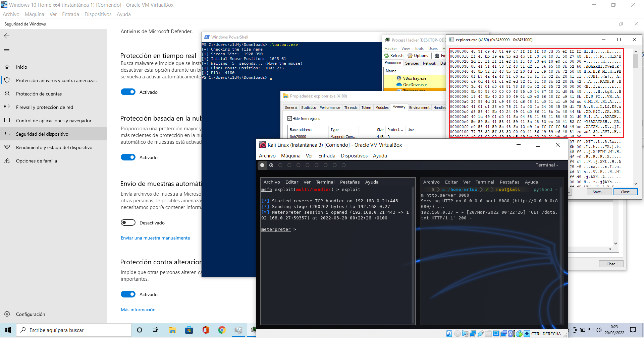
Task: Enable the Envío de muestras automático switch
Action: (x=128, y=223)
